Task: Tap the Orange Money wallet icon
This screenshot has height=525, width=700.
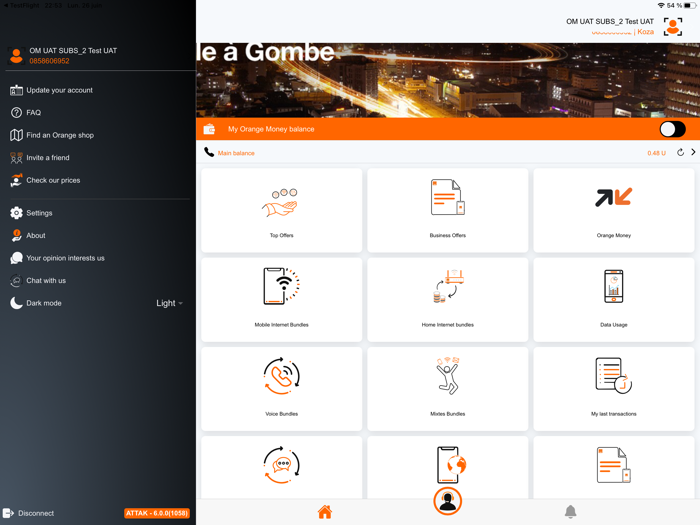Action: pos(209,129)
